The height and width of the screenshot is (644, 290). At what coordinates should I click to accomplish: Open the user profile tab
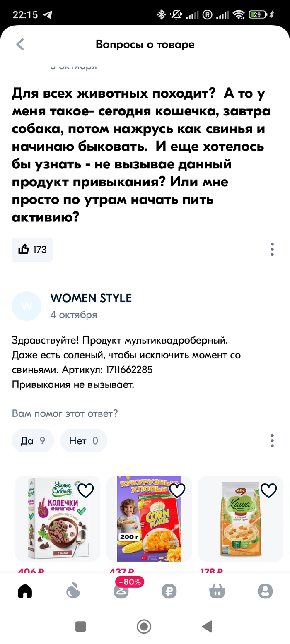pyautogui.click(x=265, y=591)
